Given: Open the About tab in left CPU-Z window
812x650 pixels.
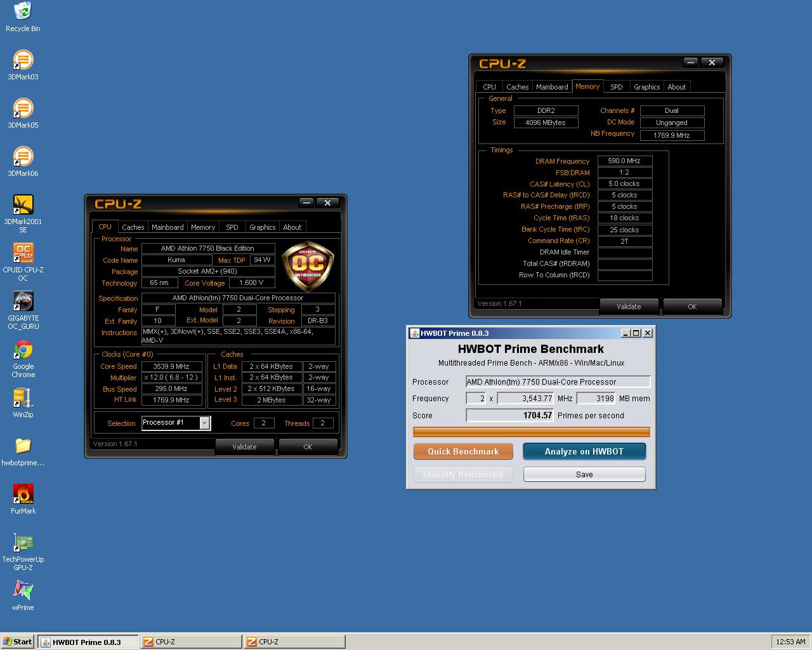Looking at the screenshot, I should pos(292,227).
